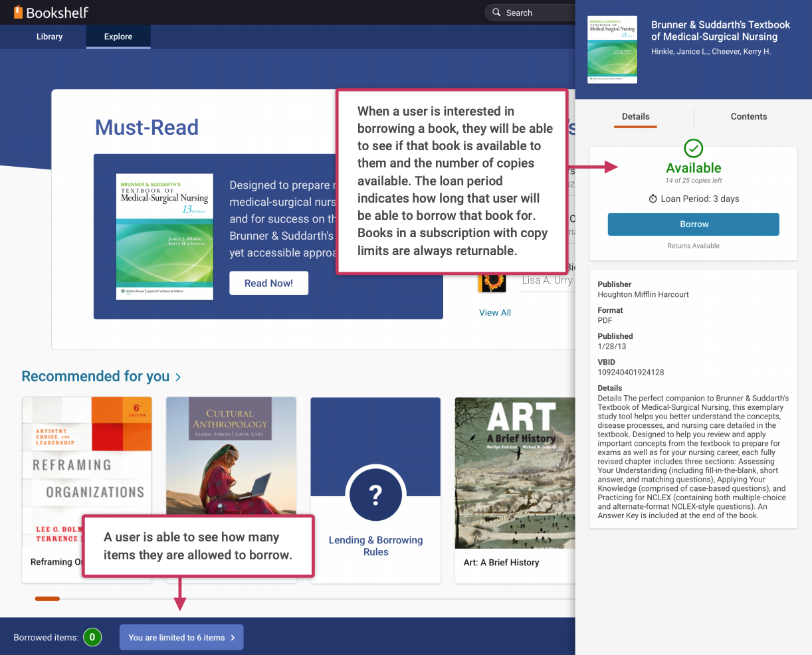Follow the View All link
Screen dimensions: 812x655
[495, 313]
